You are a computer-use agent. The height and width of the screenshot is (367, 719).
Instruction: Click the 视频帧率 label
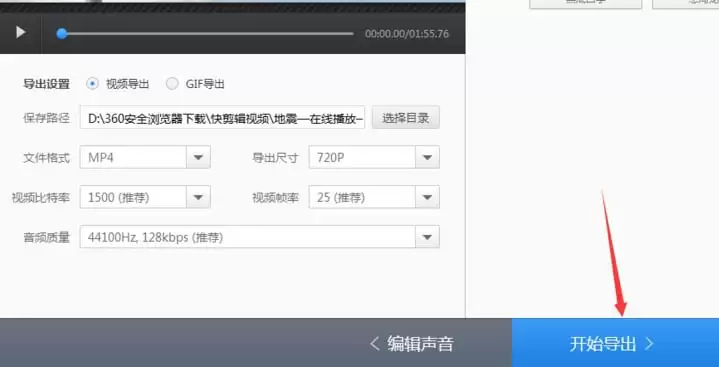(x=275, y=198)
